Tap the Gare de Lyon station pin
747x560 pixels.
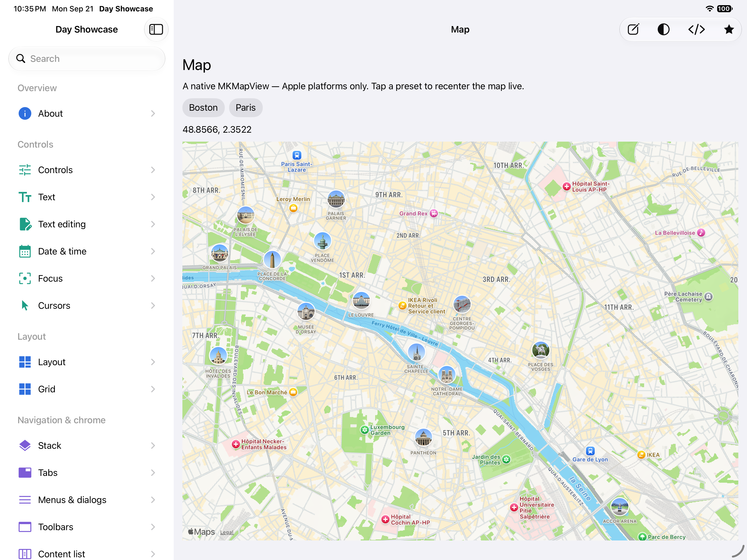tap(590, 451)
